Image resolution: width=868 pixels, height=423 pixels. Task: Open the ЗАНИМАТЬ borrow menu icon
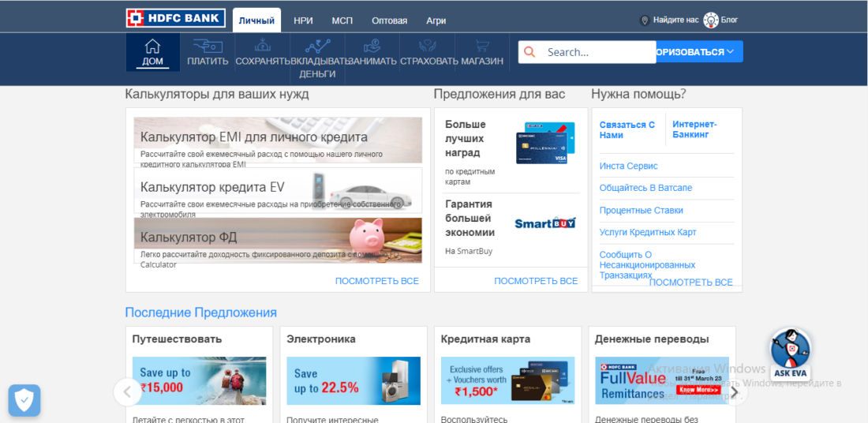click(372, 46)
